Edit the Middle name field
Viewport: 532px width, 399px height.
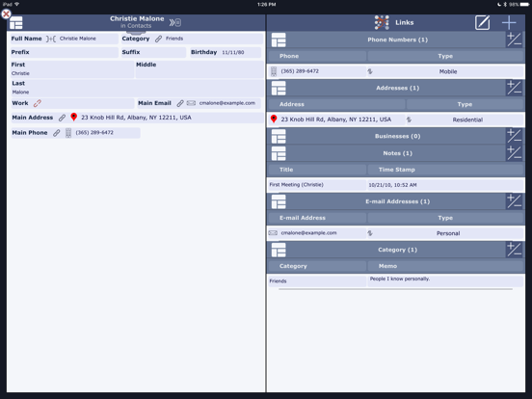pos(199,69)
